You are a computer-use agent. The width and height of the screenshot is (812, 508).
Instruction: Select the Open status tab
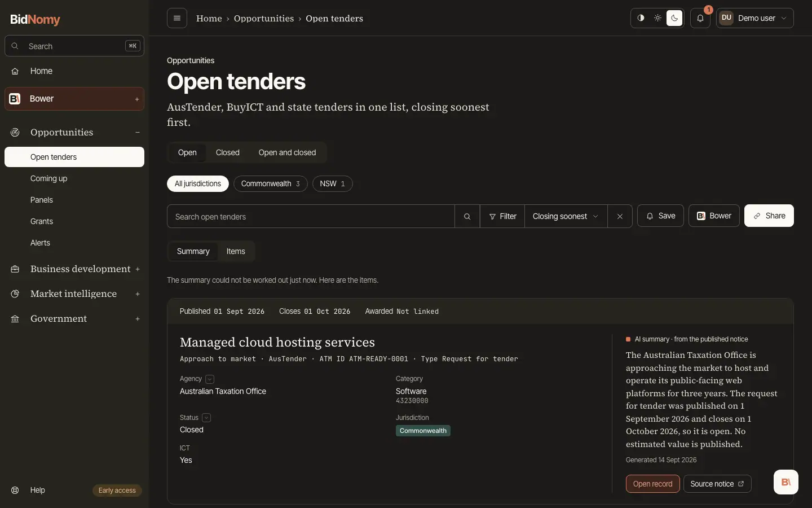(187, 152)
